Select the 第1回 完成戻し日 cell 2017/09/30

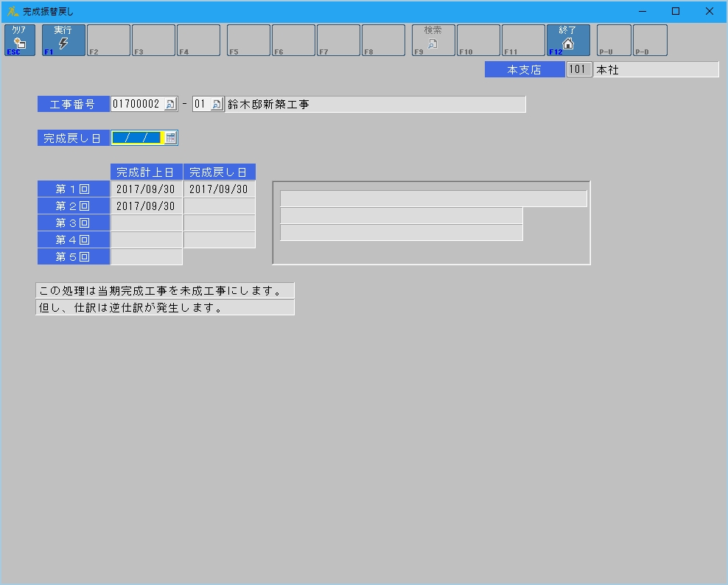[219, 189]
